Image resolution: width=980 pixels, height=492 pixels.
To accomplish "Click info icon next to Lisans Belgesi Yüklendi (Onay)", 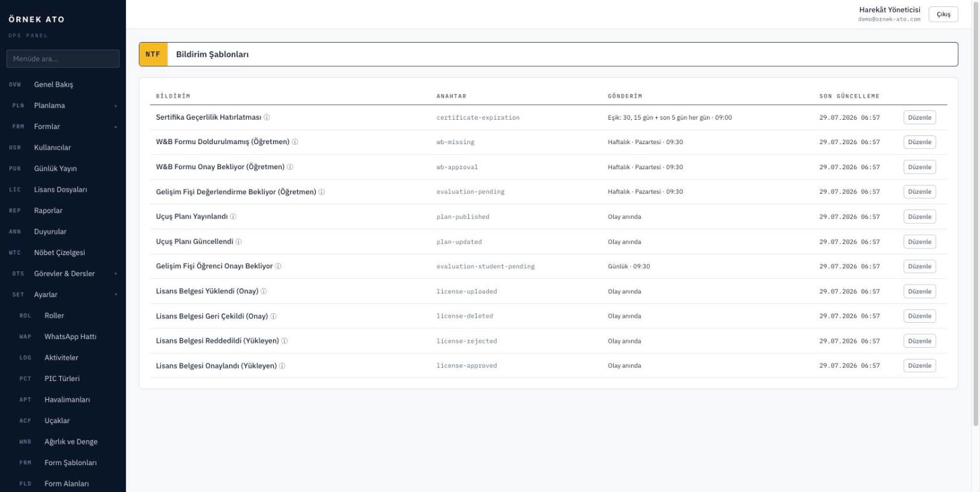I will 264,291.
